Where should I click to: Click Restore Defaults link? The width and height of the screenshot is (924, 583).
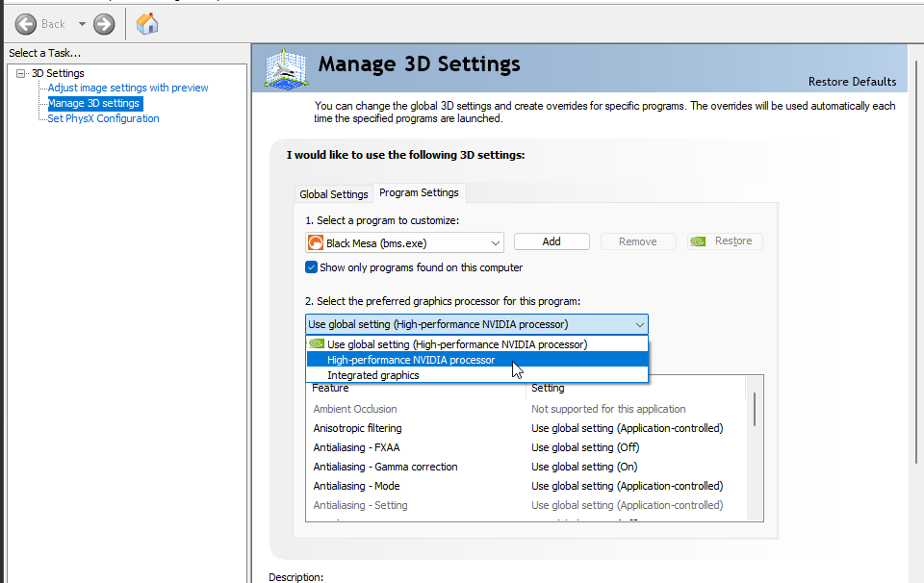point(852,81)
